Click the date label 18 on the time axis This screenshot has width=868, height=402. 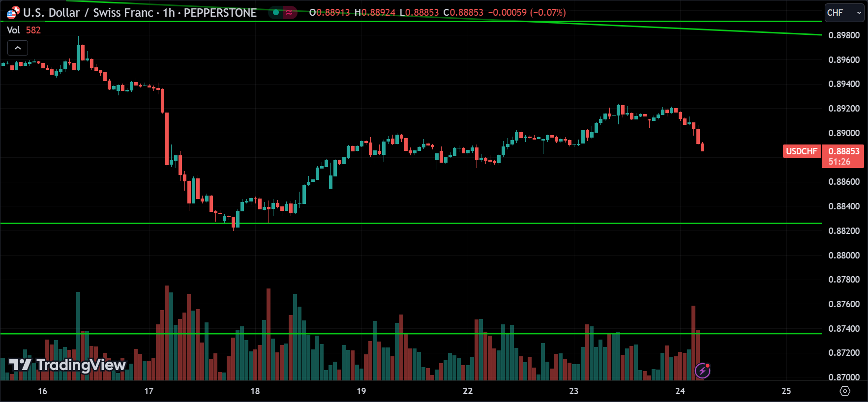(x=255, y=391)
